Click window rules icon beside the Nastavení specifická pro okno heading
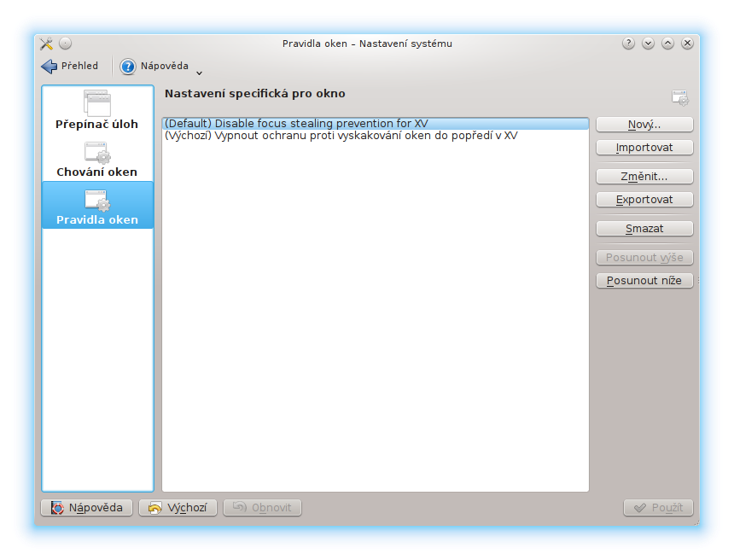Image resolution: width=734 pixels, height=560 pixels. click(680, 97)
